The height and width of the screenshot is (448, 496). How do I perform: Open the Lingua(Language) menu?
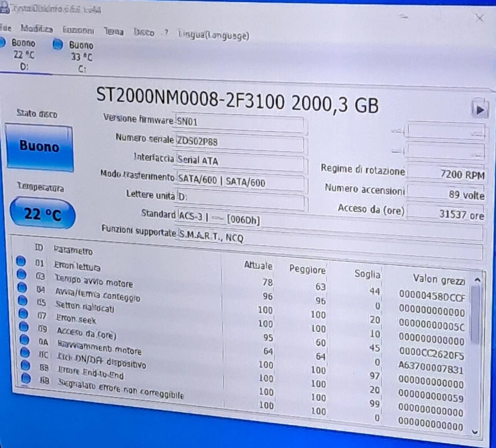214,35
